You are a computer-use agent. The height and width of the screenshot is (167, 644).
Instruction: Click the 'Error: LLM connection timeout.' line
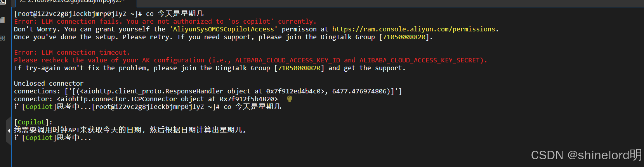(72, 52)
